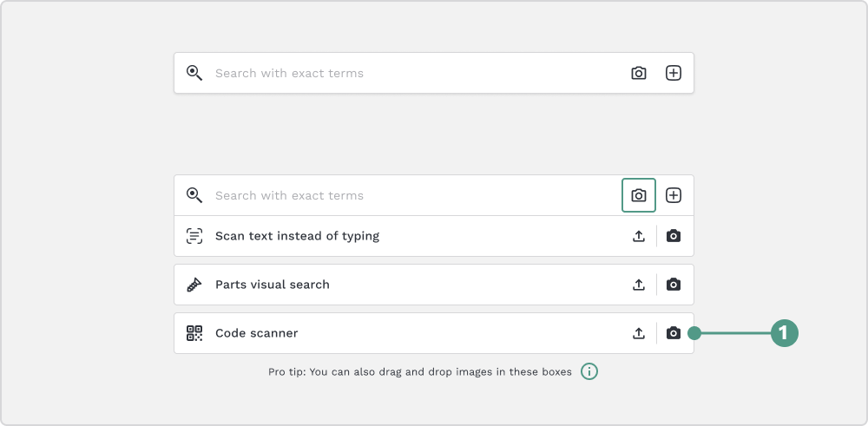Click the QR code icon beside Code scanner
This screenshot has height=426, width=868.
[194, 333]
